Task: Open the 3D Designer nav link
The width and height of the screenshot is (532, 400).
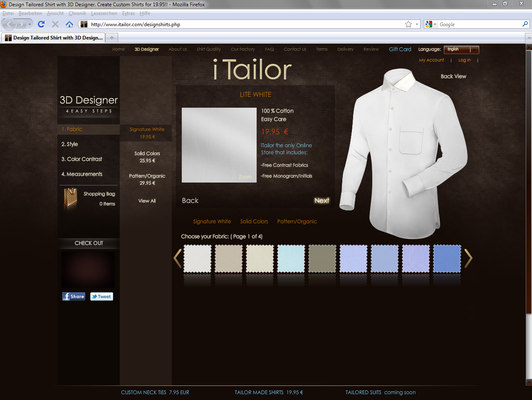Action: [146, 49]
